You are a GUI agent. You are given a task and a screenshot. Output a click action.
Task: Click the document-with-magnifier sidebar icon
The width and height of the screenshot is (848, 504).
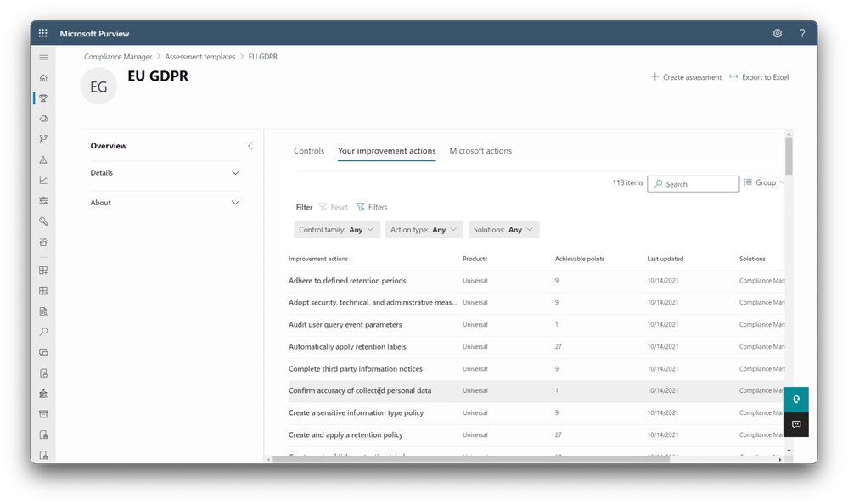click(43, 311)
